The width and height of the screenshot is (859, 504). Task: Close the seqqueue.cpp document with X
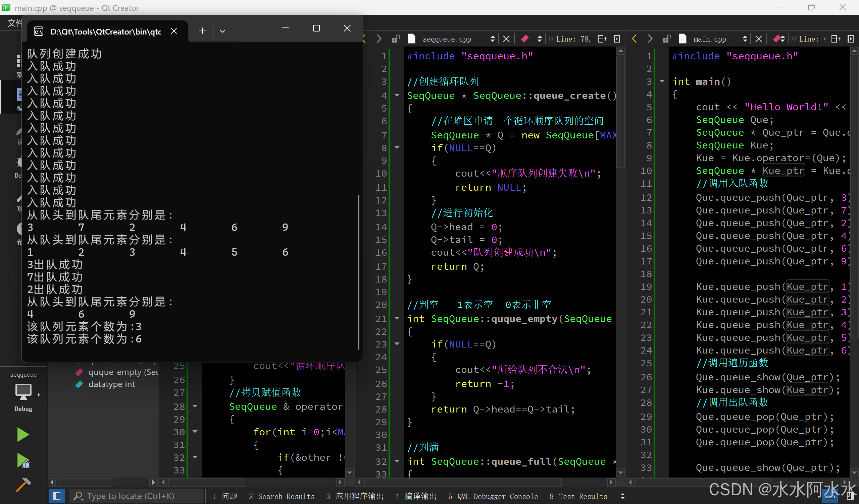coord(506,39)
